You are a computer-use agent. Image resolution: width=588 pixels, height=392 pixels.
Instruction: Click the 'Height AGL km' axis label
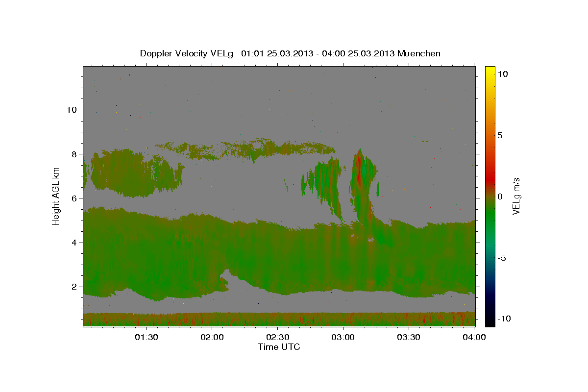pos(56,196)
